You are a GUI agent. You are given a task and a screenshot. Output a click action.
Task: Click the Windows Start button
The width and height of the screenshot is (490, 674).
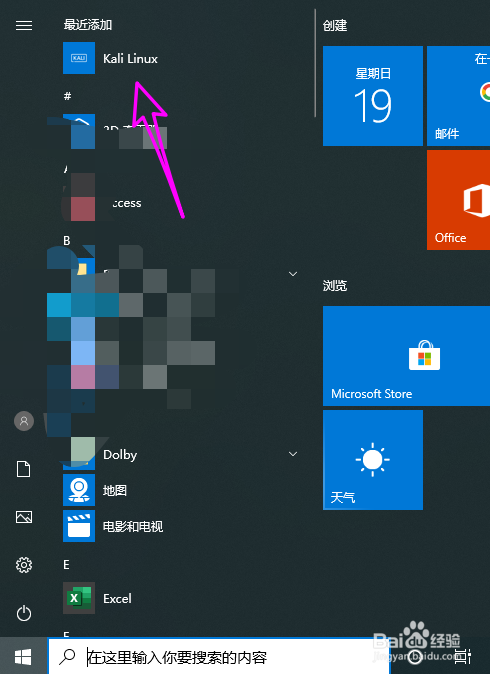click(x=23, y=656)
